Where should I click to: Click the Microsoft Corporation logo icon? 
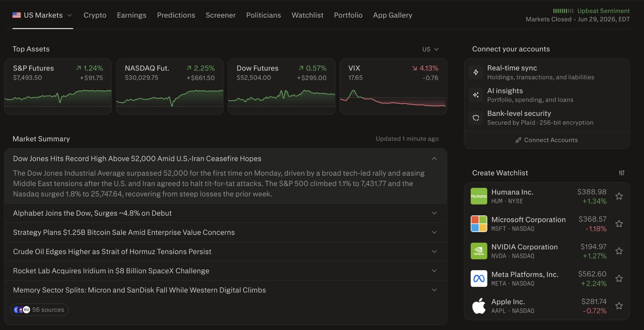(479, 224)
